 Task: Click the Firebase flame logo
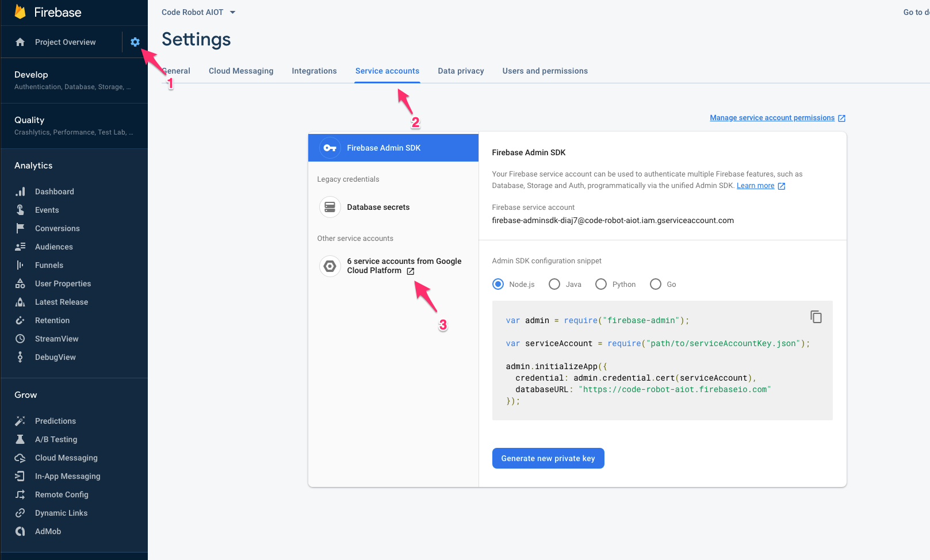[x=20, y=12]
